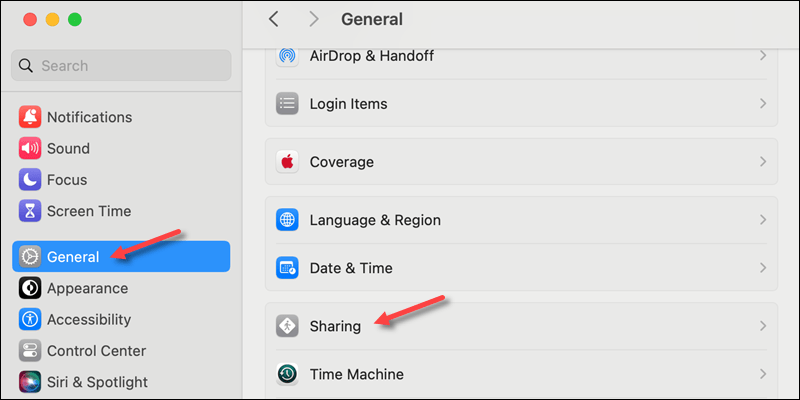Click the Time Machine clock icon

tap(287, 374)
